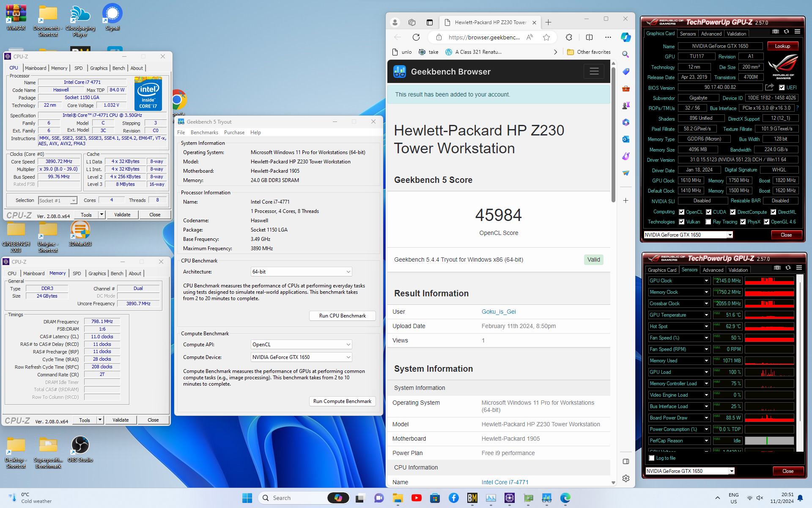The image size is (812, 508).
Task: Open OBS Studio desktop icon
Action: point(80,449)
